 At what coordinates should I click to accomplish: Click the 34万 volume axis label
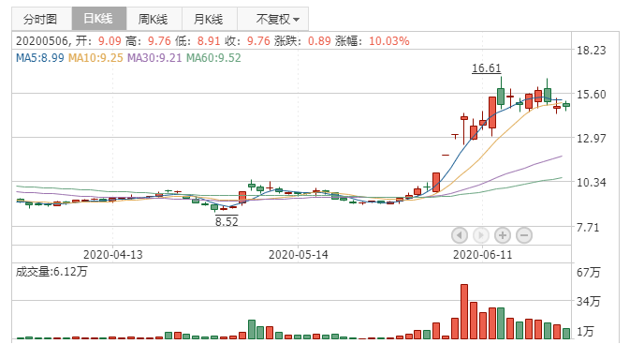588,302
